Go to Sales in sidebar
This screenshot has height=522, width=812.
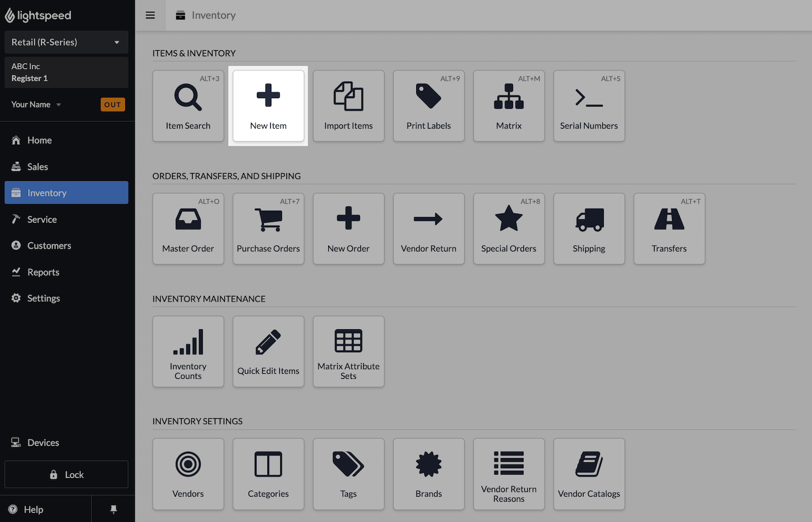click(38, 167)
